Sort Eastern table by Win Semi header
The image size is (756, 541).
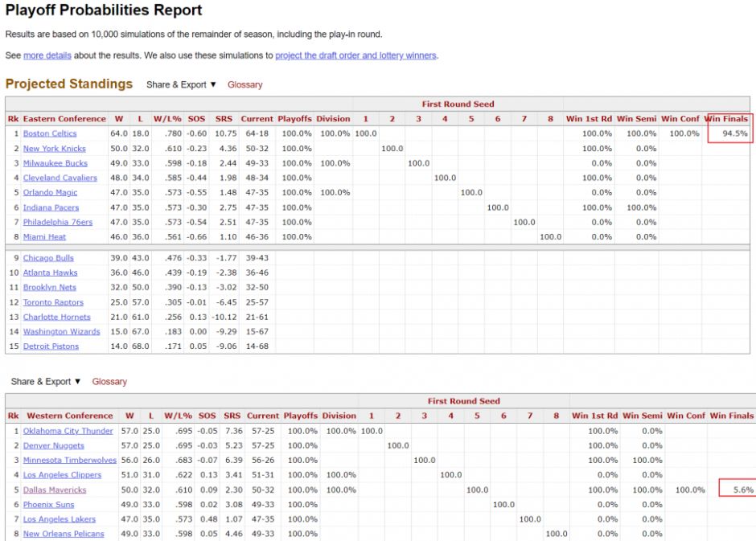click(x=636, y=119)
